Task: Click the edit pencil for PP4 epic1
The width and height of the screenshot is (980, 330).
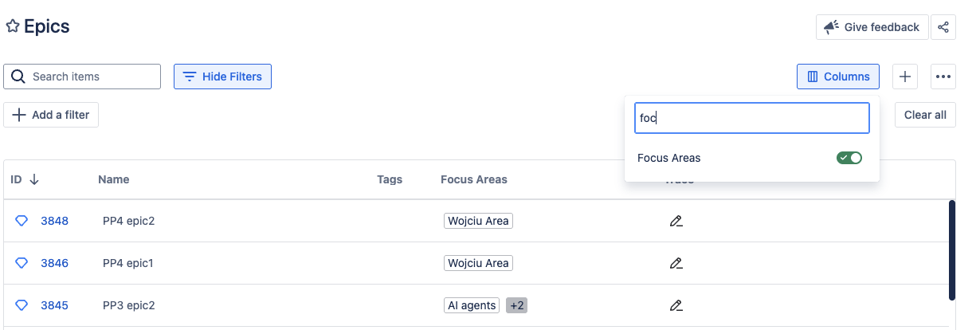Action: 676,263
